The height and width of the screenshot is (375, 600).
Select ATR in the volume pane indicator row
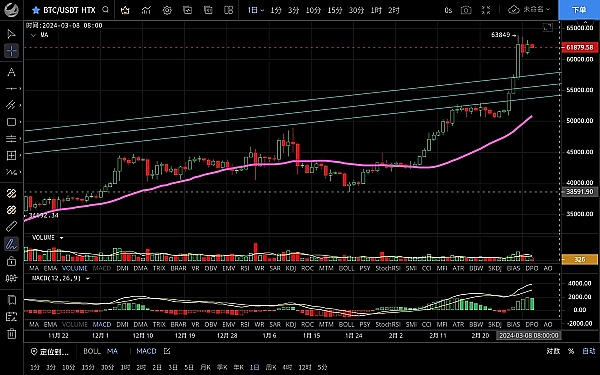(458, 268)
